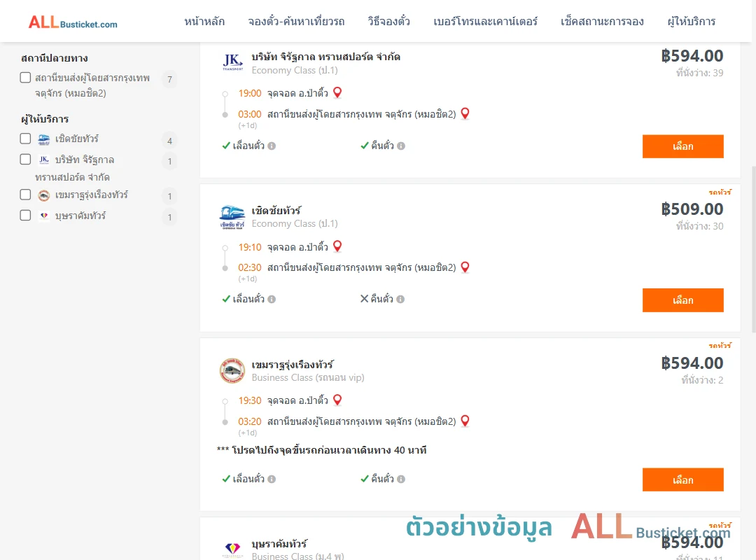This screenshot has width=756, height=560.
Task: Select the เขมราฐรุ่งเรืองทัวร์ 19:30 trip
Action: 682,480
